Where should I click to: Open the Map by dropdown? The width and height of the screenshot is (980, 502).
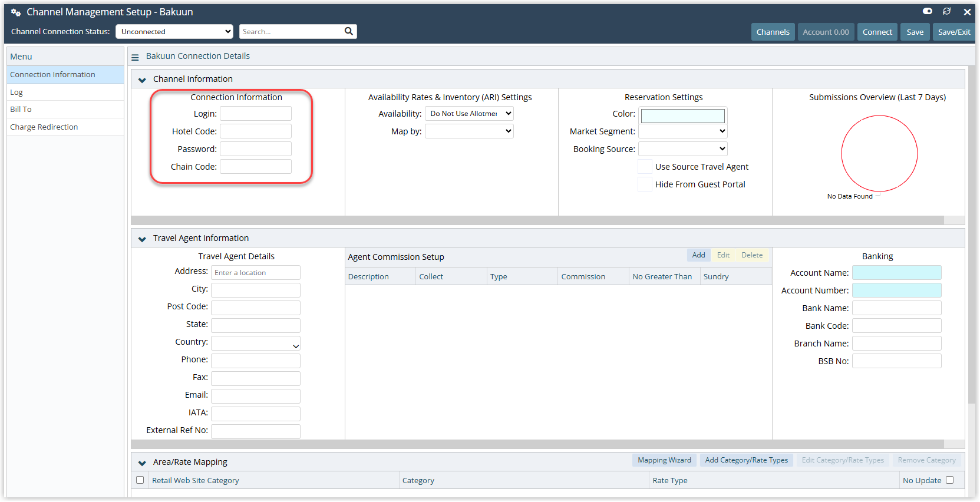(469, 131)
